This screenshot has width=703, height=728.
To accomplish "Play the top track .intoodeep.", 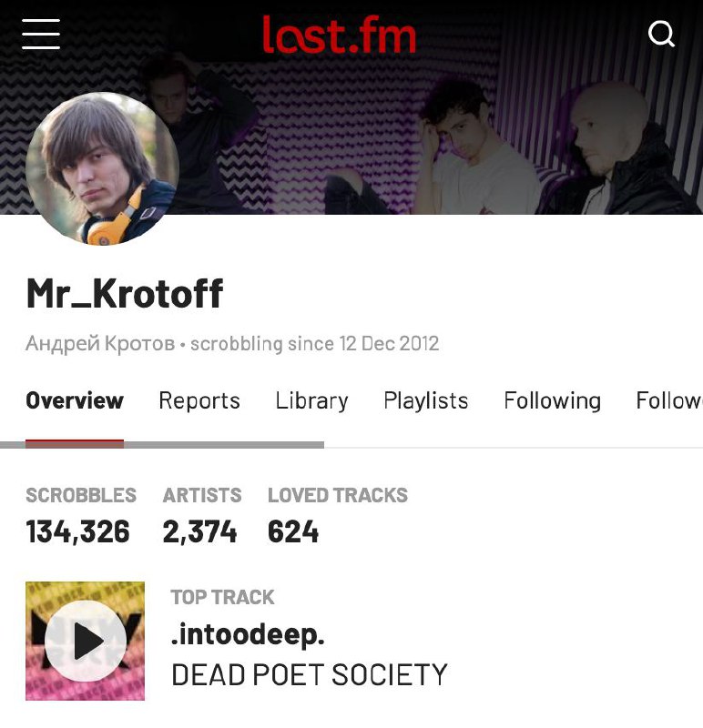I will pyautogui.click(x=85, y=641).
